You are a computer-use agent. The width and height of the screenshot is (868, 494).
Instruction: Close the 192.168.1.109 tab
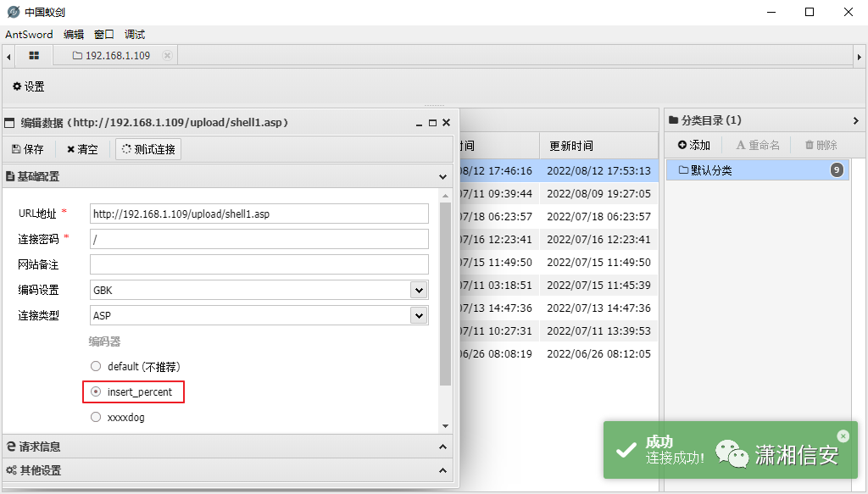[x=167, y=55]
